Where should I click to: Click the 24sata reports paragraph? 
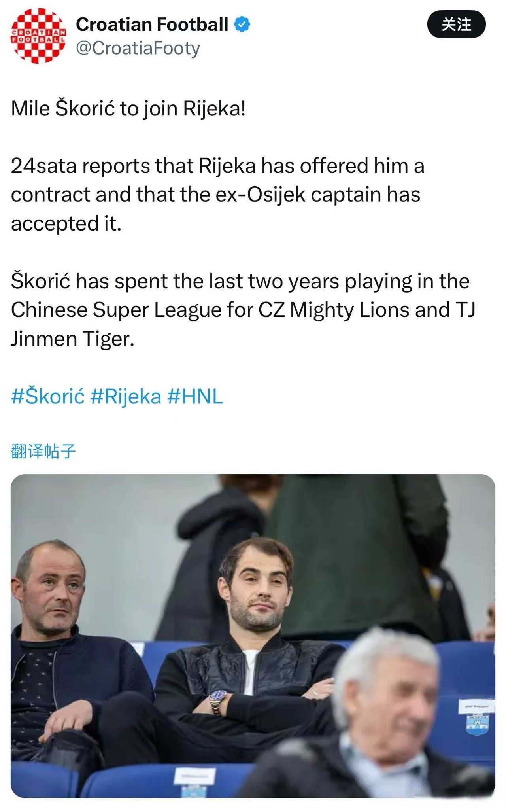tap(217, 194)
